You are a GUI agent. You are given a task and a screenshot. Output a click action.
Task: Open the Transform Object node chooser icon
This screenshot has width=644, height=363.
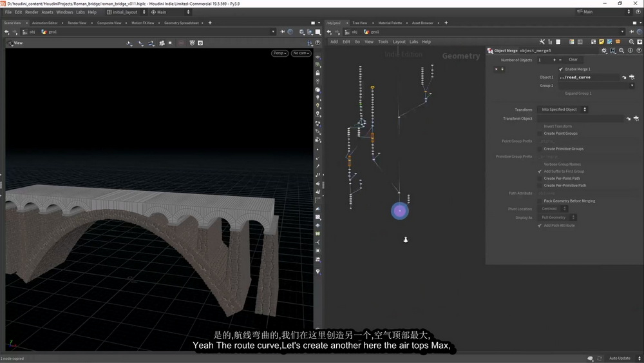click(x=636, y=119)
